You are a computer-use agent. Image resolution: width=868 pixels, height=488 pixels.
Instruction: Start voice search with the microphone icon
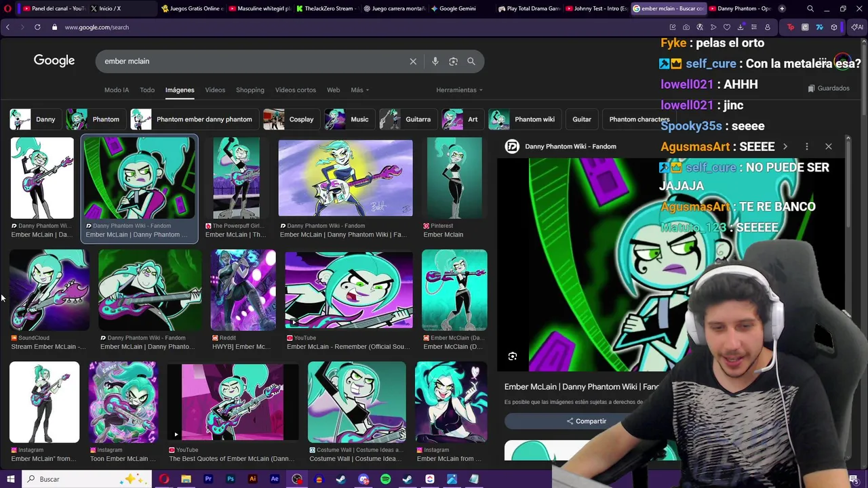tap(435, 61)
